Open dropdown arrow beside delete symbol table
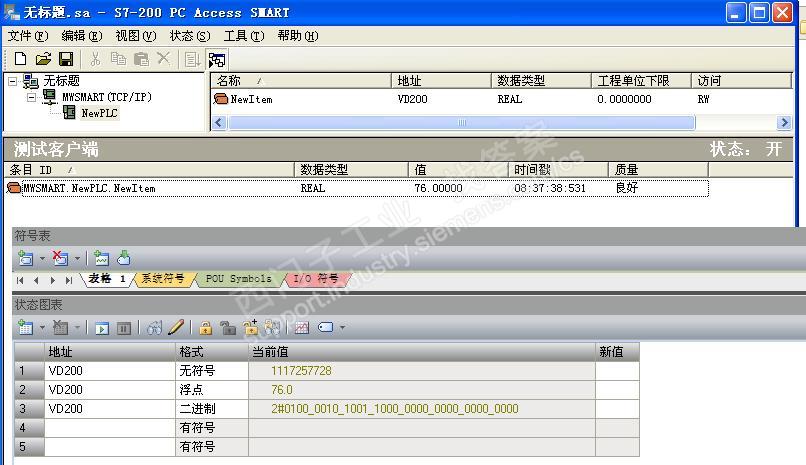The width and height of the screenshot is (806, 465). 77,258
